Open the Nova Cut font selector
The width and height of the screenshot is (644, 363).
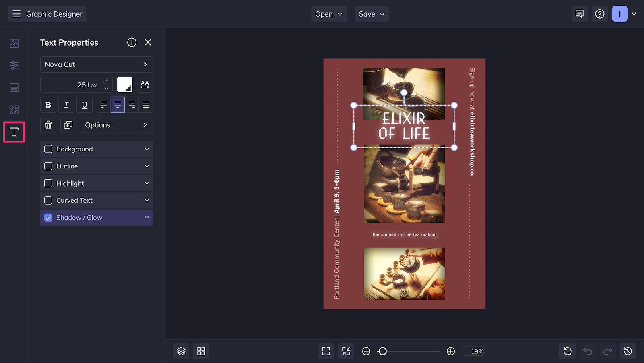coord(96,64)
